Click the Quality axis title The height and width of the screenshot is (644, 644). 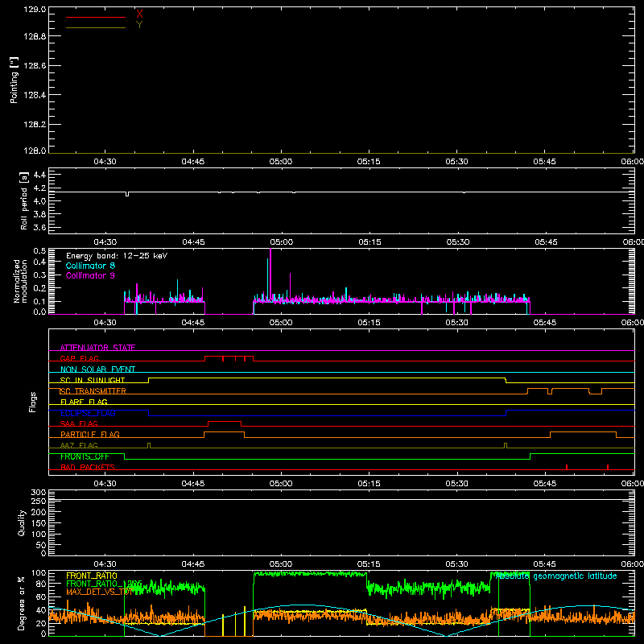(22, 522)
